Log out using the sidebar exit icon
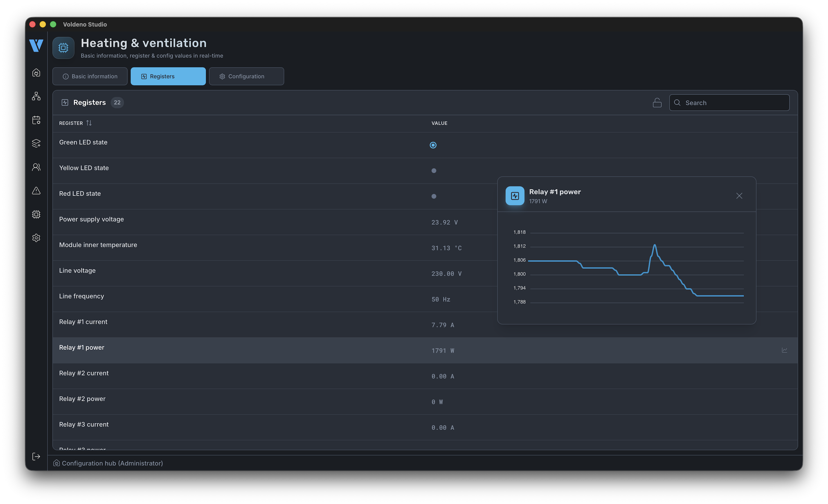 click(36, 456)
